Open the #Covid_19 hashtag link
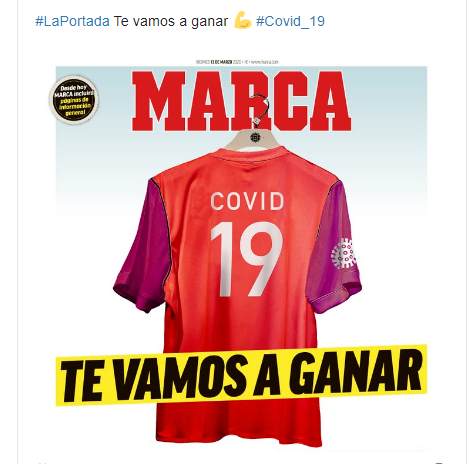This screenshot has height=464, width=472. click(x=290, y=21)
